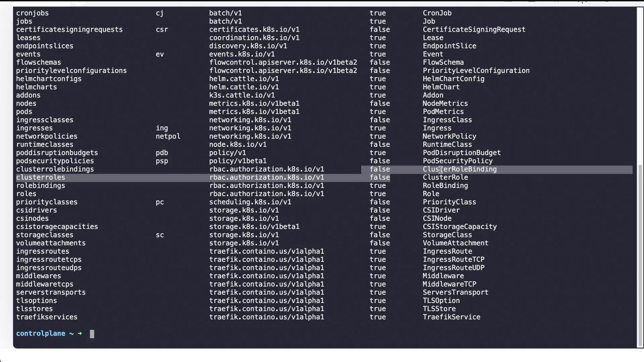Viewport: 644px width, 362px height.
Task: Click the 'scheduling.k8s.io/v1' API version
Action: 250,202
